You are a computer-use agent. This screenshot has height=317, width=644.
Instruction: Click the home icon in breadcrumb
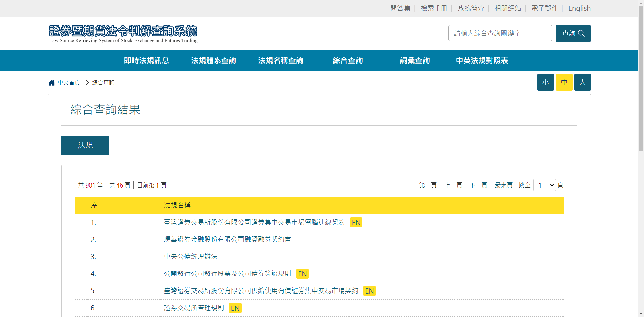coord(51,83)
